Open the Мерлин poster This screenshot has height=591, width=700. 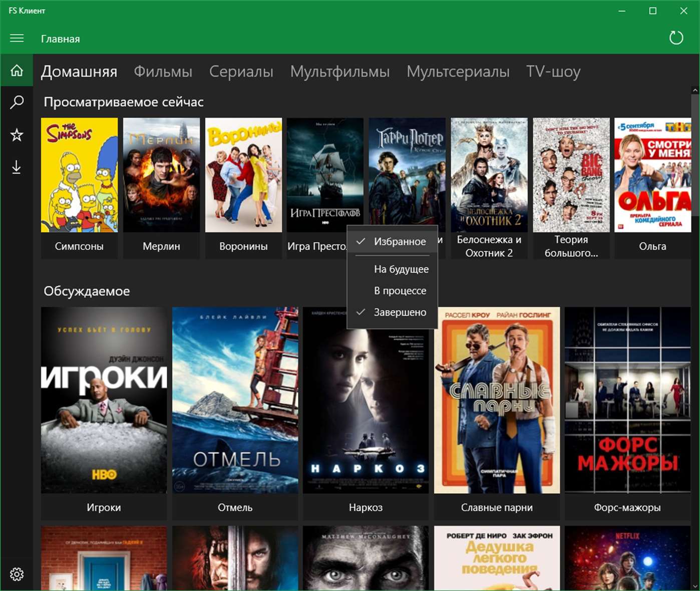point(161,175)
